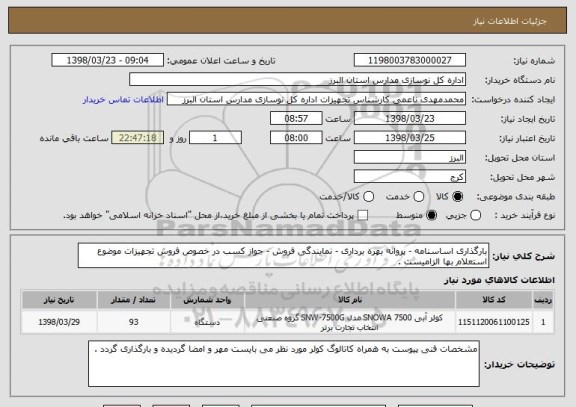This screenshot has width=576, height=407.
Task: Click product code 1151120061100125
Action: click(x=494, y=322)
